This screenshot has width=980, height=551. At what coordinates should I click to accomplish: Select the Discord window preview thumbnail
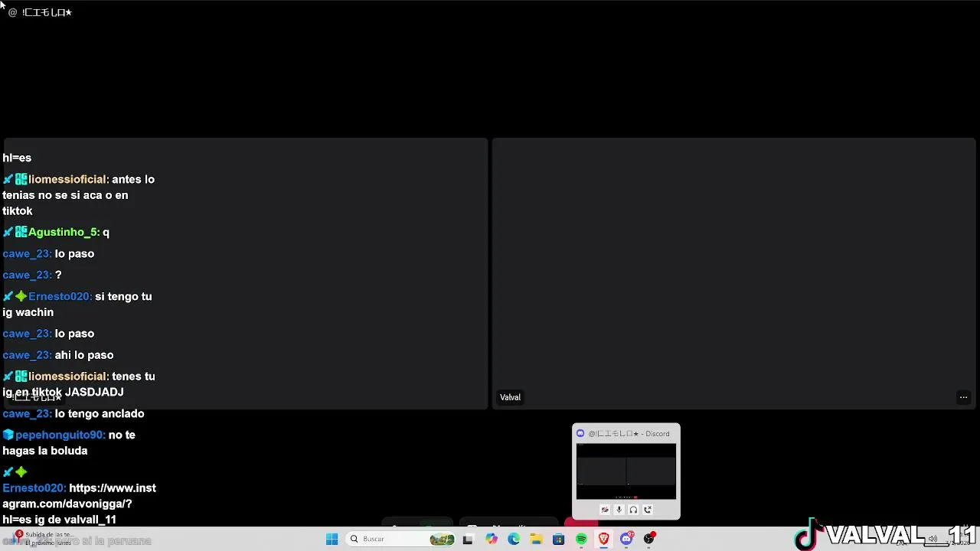click(626, 471)
